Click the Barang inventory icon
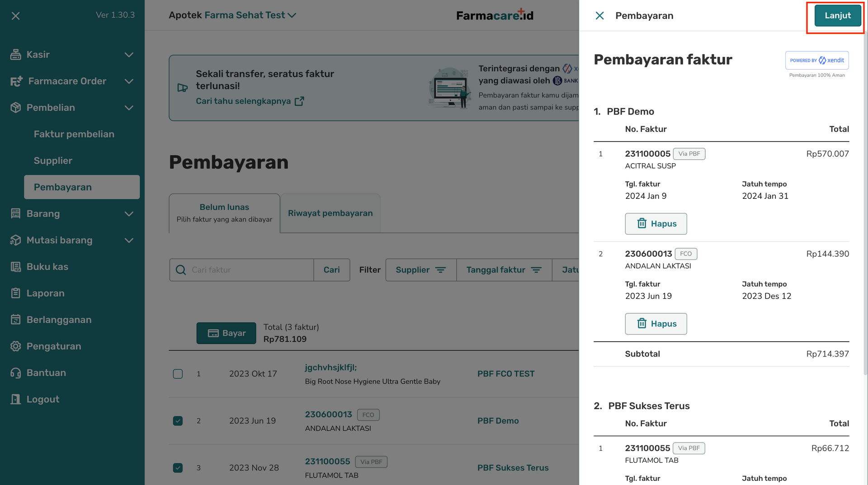This screenshot has width=868, height=485. [16, 213]
